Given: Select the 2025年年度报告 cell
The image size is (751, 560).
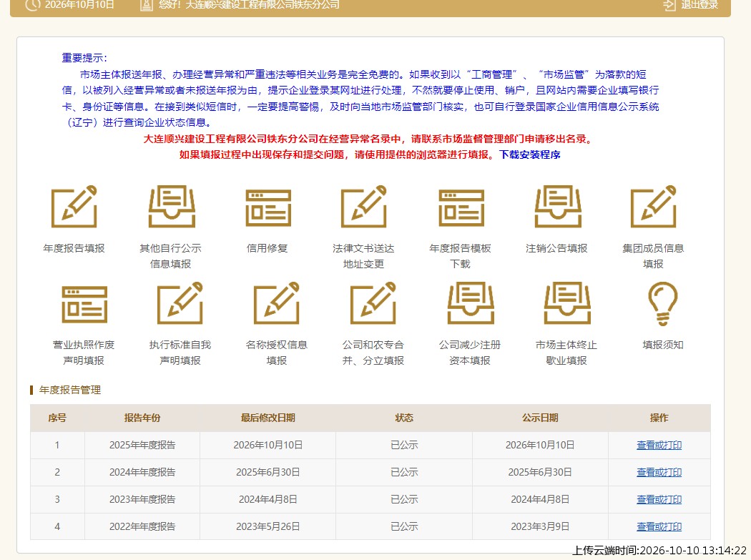Looking at the screenshot, I should point(142,445).
